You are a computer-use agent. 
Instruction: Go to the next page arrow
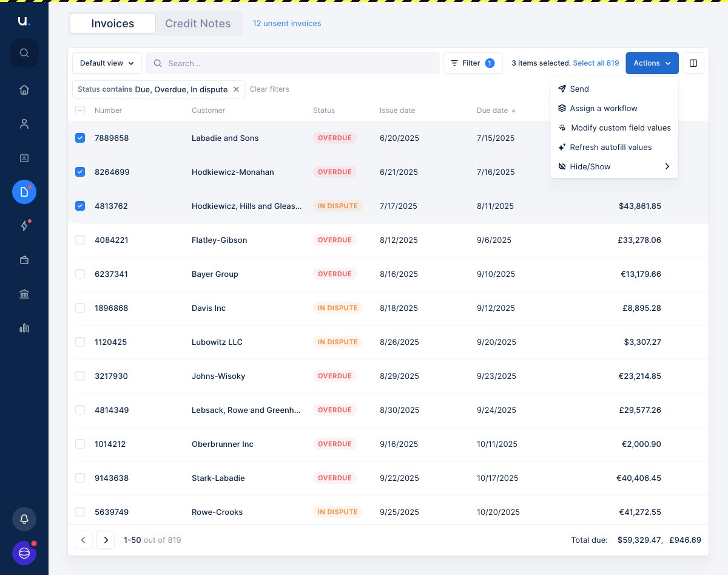point(106,540)
